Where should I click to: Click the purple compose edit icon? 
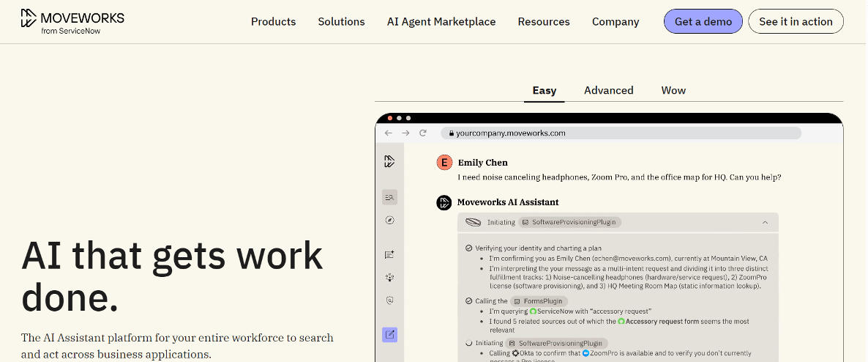coord(389,335)
